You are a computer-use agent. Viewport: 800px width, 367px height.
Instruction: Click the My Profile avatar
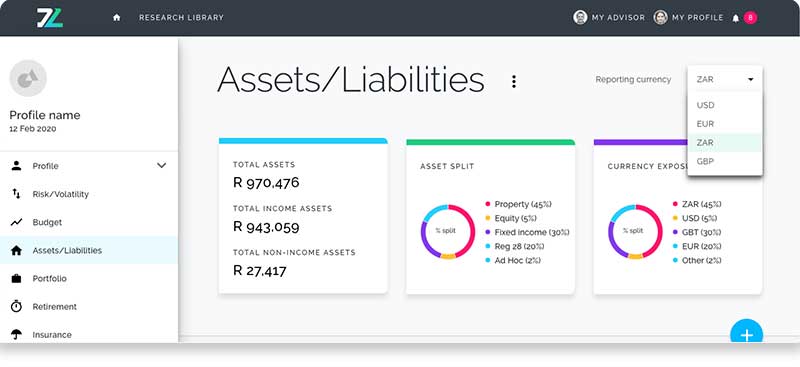(661, 17)
